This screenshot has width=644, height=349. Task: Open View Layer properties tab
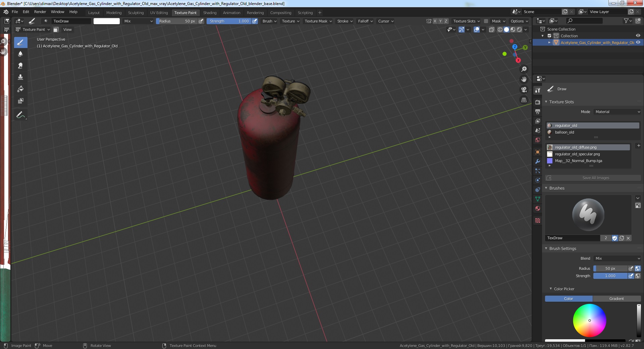(538, 121)
